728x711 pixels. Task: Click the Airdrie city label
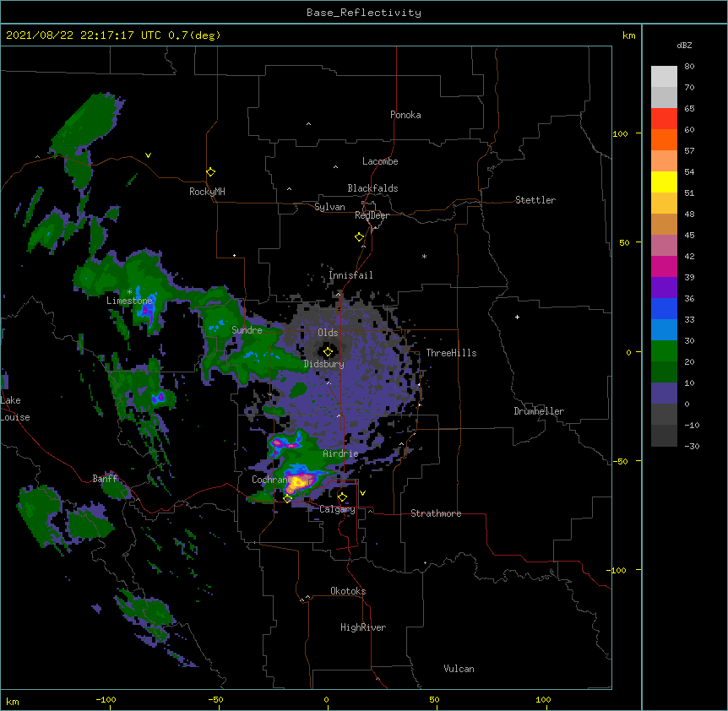[x=340, y=453]
